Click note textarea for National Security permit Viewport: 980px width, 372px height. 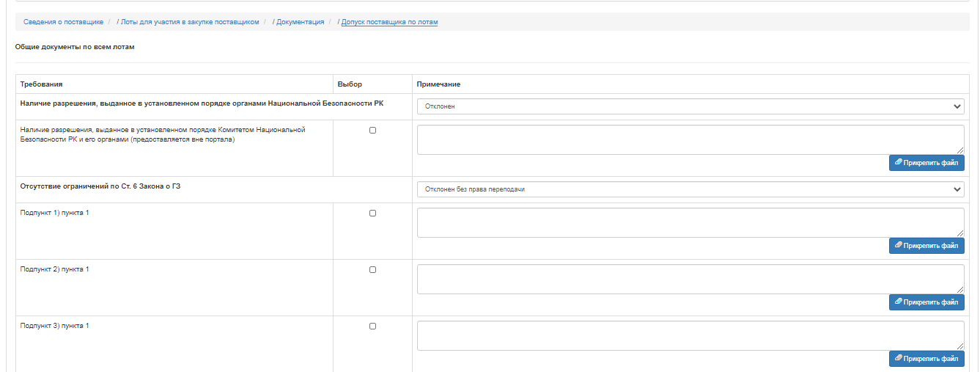point(690,139)
